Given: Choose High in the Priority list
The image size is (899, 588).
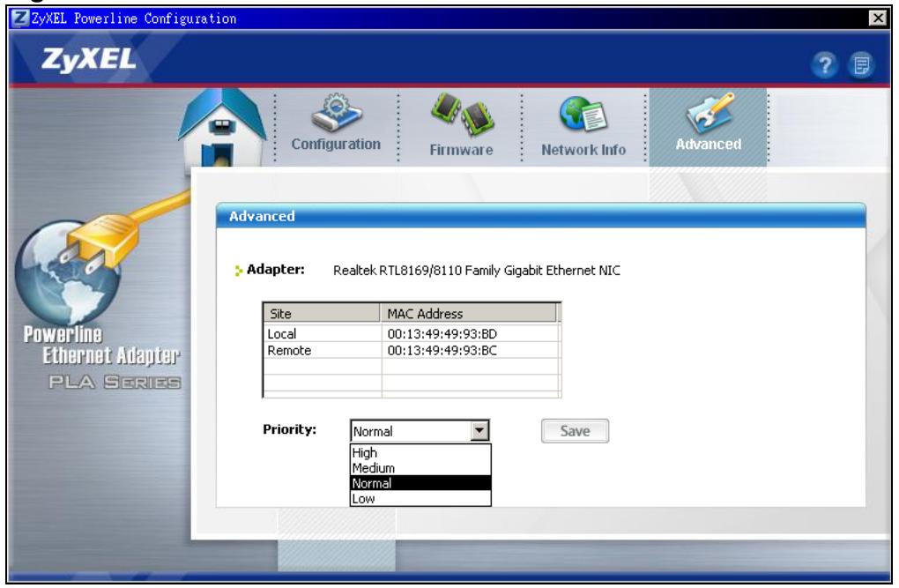Looking at the screenshot, I should click(420, 452).
